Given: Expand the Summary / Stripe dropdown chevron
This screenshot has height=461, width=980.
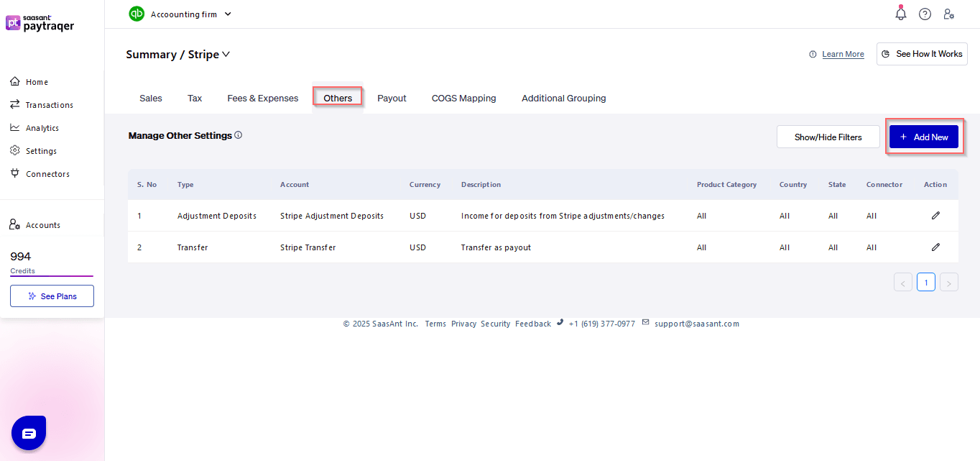Looking at the screenshot, I should tap(226, 54).
